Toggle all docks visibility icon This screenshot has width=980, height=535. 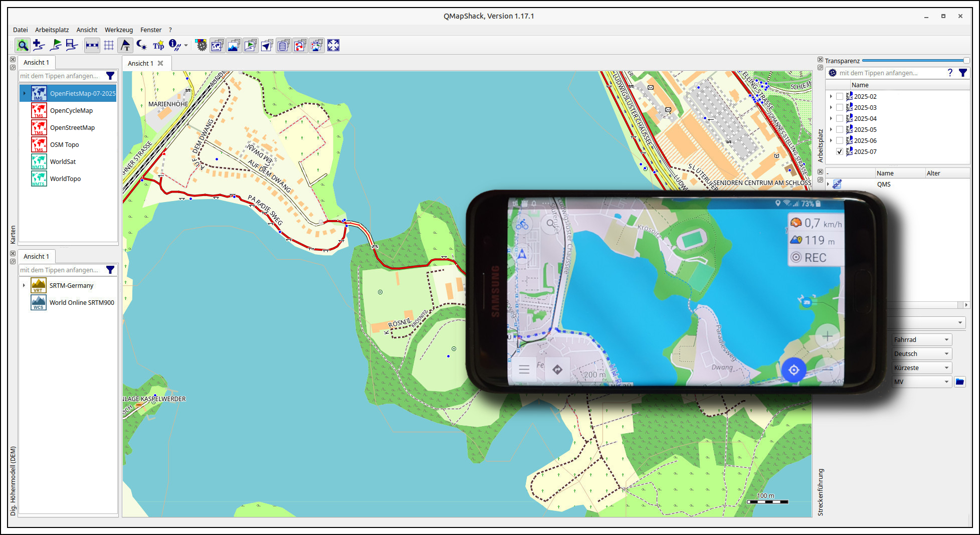pos(316,46)
